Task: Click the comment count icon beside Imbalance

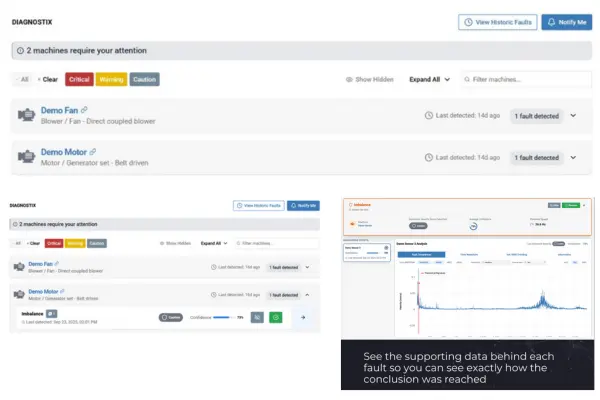Action: 51,313
